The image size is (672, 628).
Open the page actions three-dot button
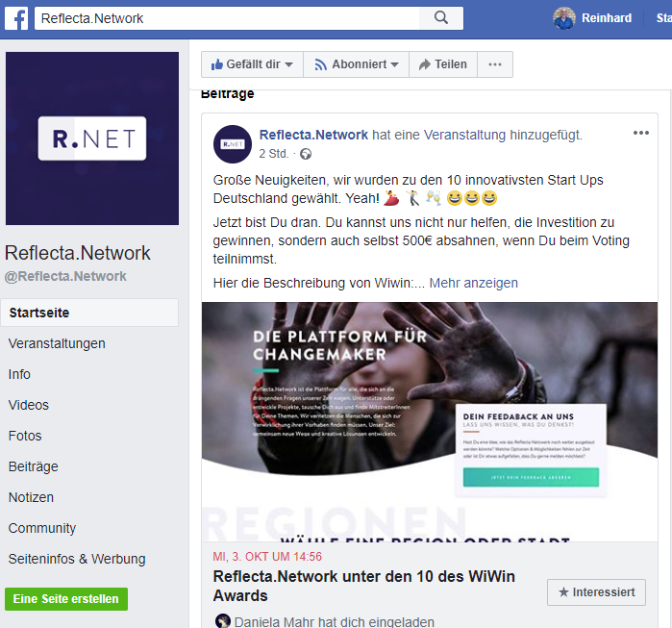tap(495, 64)
